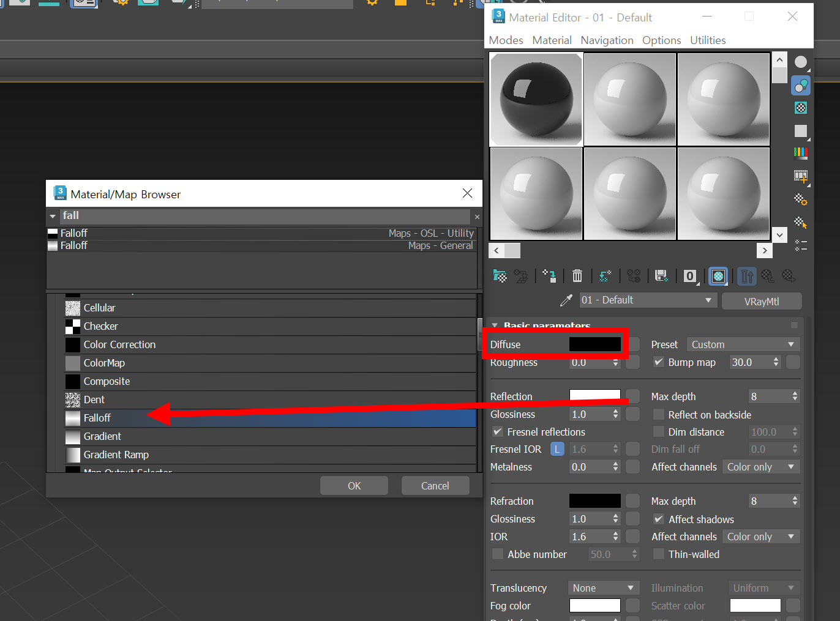Viewport: 840px width, 621px height.
Task: Click the Video Color Check color-bars icon
Action: [x=800, y=153]
